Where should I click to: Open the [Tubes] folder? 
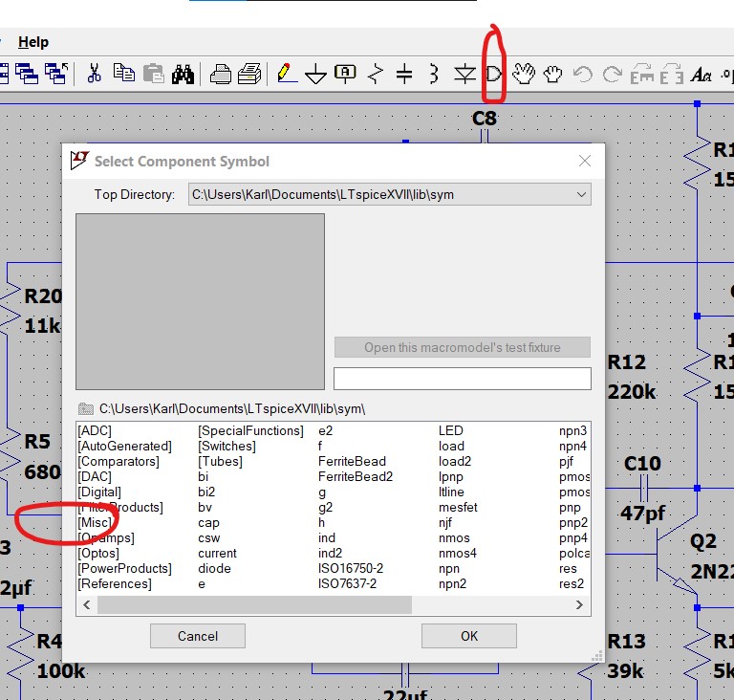(220, 461)
